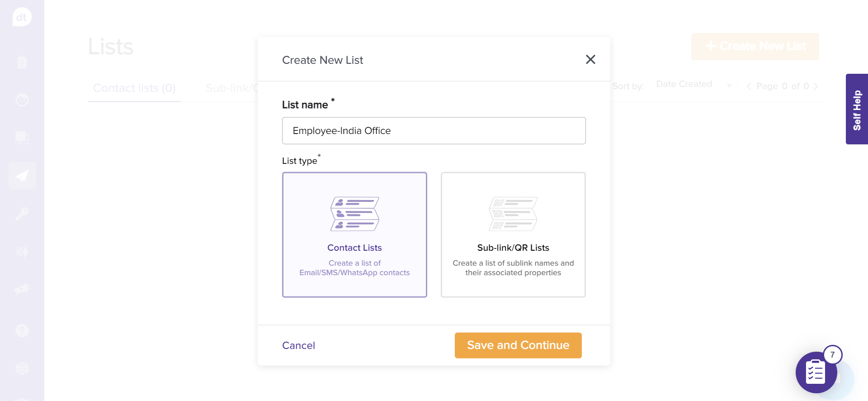Click the Cancel link
The width and height of the screenshot is (868, 401).
click(x=298, y=345)
